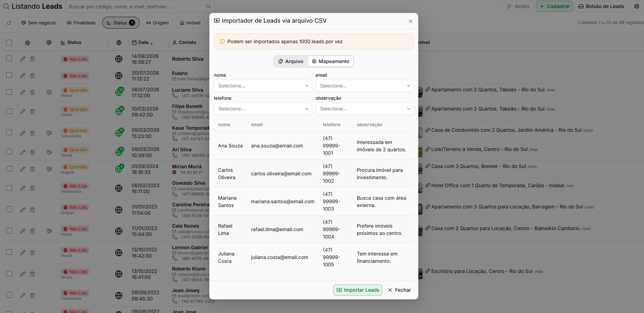Delete the Luciano Silva lead via trash icon
Image resolution: width=644 pixels, height=313 pixels.
(x=32, y=92)
